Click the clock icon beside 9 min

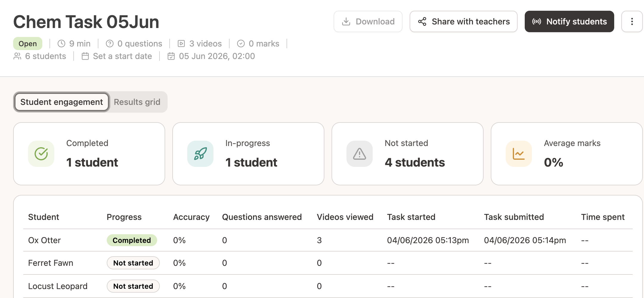[61, 44]
